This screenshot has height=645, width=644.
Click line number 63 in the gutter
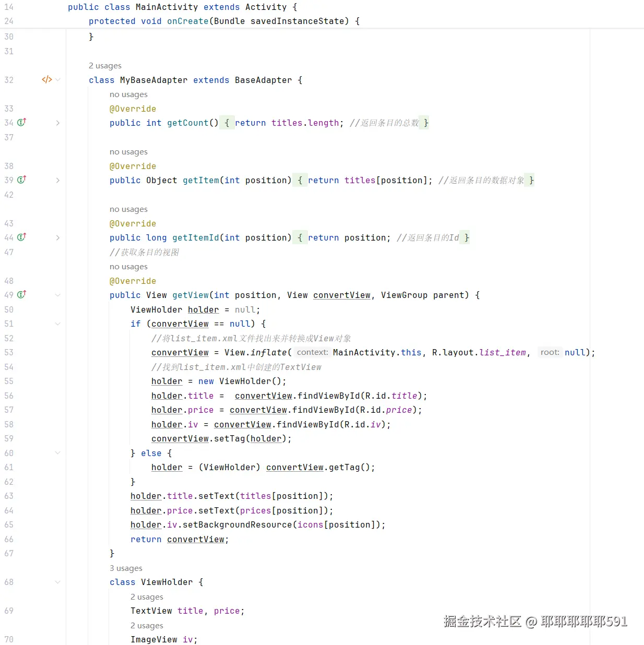tap(9, 496)
